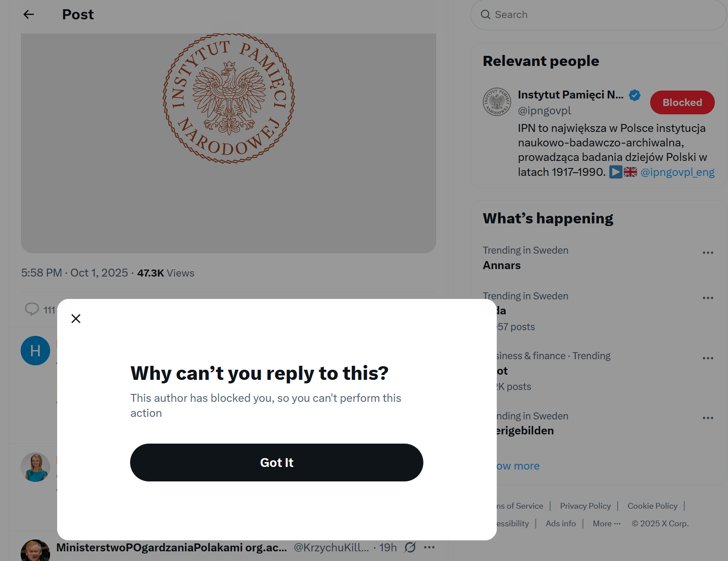Open the blue H user avatar
The height and width of the screenshot is (561, 728).
coord(35,351)
